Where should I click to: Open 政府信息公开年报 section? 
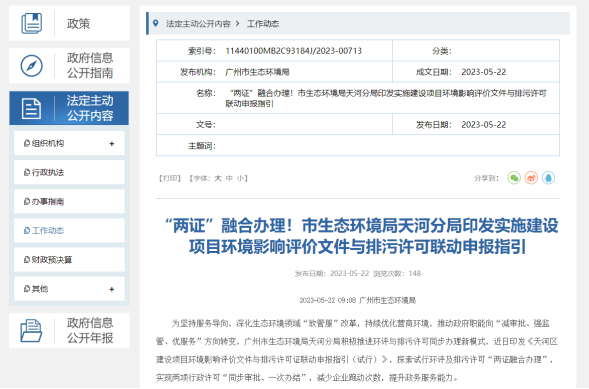pyautogui.click(x=69, y=330)
